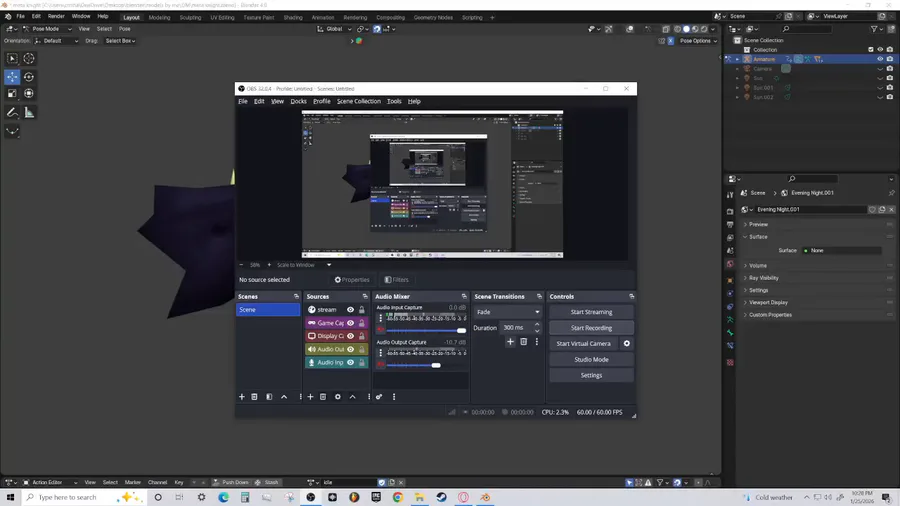Open advanced audio properties in Audio Mixer
Image resolution: width=900 pixels, height=506 pixels.
[x=379, y=397]
